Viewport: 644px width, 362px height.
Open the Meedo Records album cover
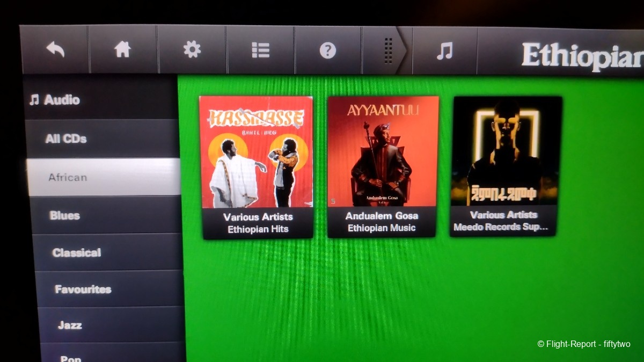tap(506, 151)
